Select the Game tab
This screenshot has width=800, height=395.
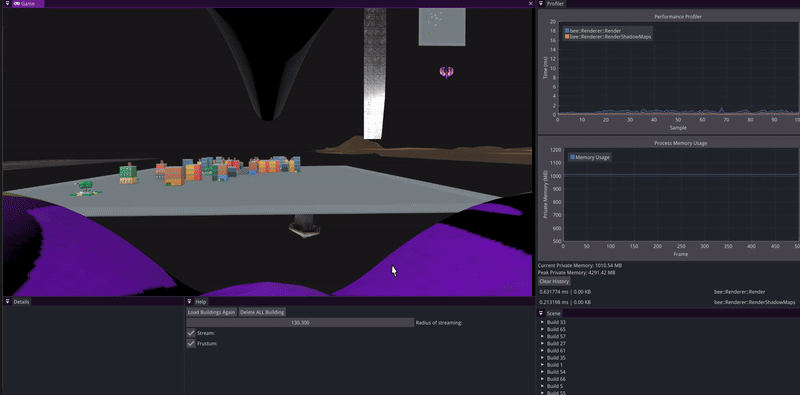click(x=28, y=4)
